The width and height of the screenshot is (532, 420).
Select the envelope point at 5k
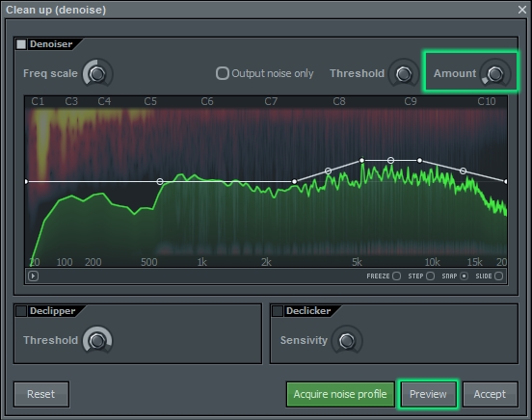coord(362,160)
